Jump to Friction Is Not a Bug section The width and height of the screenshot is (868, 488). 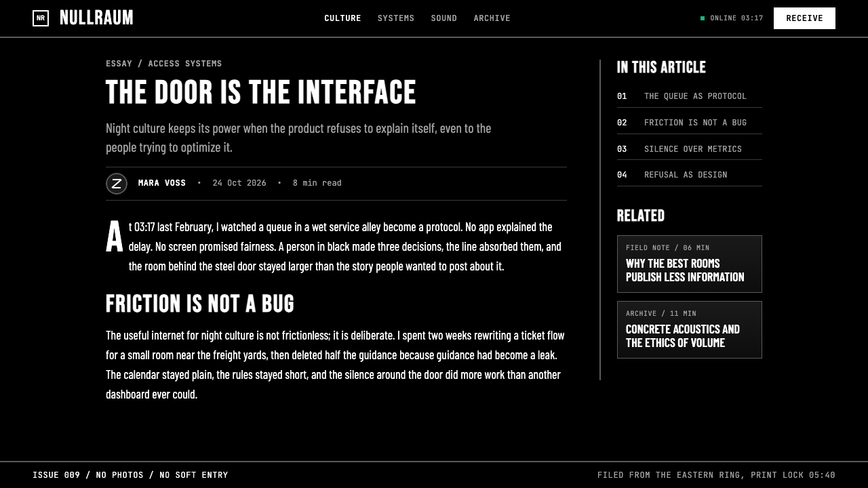690,123
